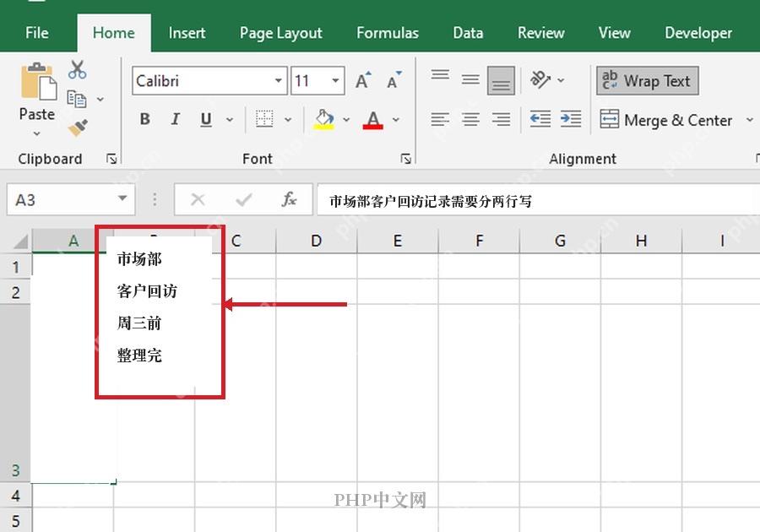The height and width of the screenshot is (532, 760).
Task: Select row 2 header
Action: (x=15, y=291)
